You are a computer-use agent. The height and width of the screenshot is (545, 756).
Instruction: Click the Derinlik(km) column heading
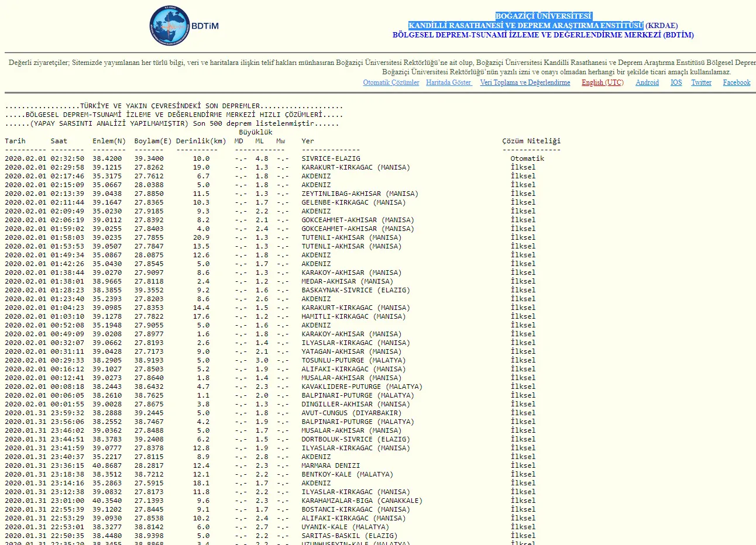pyautogui.click(x=201, y=141)
